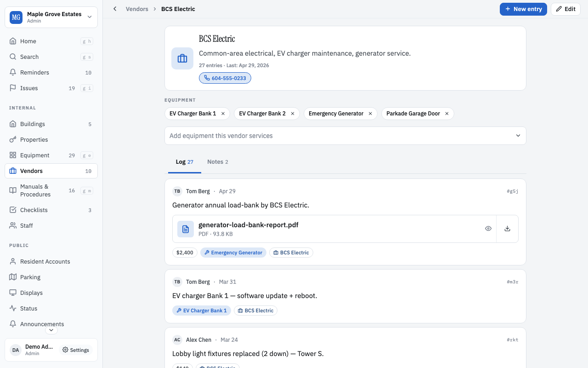
Task: Click entry ID #m3r
Action: [512, 282]
